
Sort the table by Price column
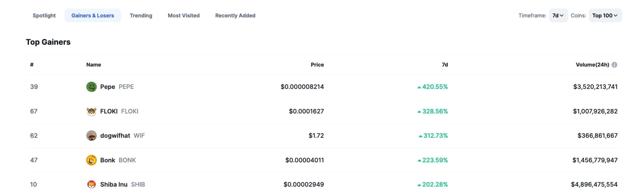pyautogui.click(x=317, y=65)
